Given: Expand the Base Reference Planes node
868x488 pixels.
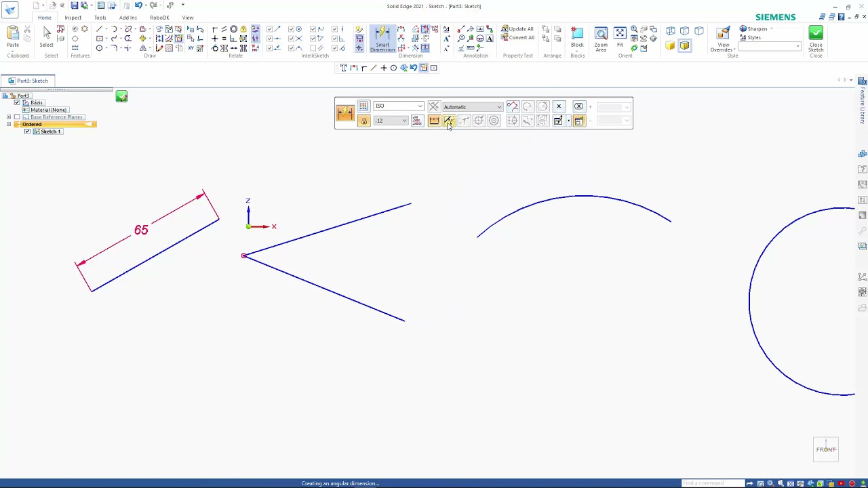Looking at the screenshot, I should [x=9, y=117].
